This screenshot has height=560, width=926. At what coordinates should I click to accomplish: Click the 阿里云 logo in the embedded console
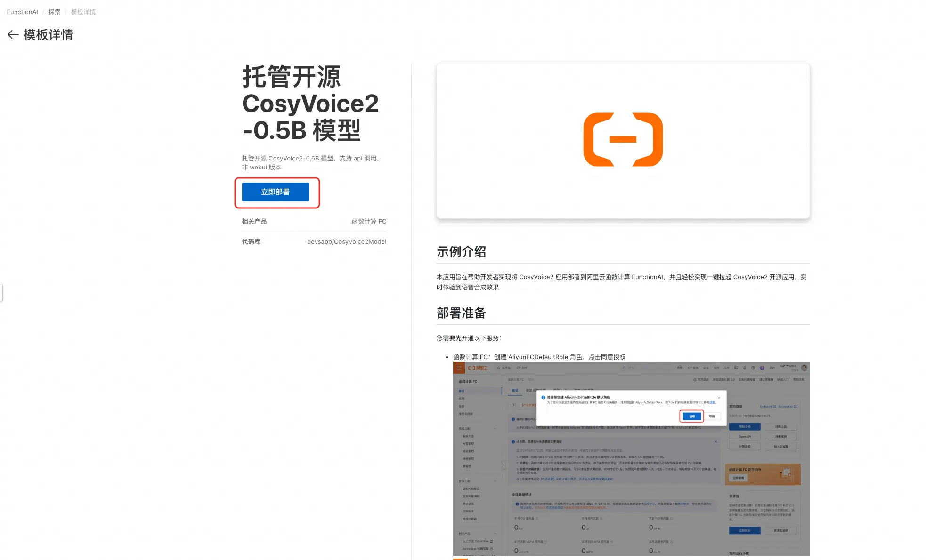478,368
